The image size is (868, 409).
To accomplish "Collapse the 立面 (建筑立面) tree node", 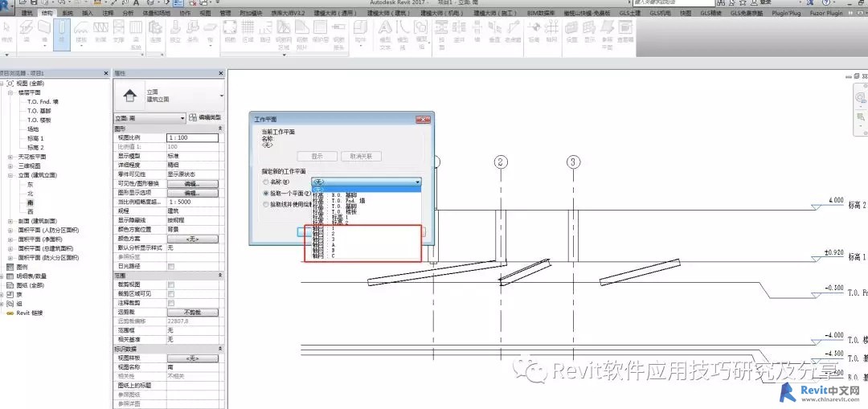I will pos(10,175).
